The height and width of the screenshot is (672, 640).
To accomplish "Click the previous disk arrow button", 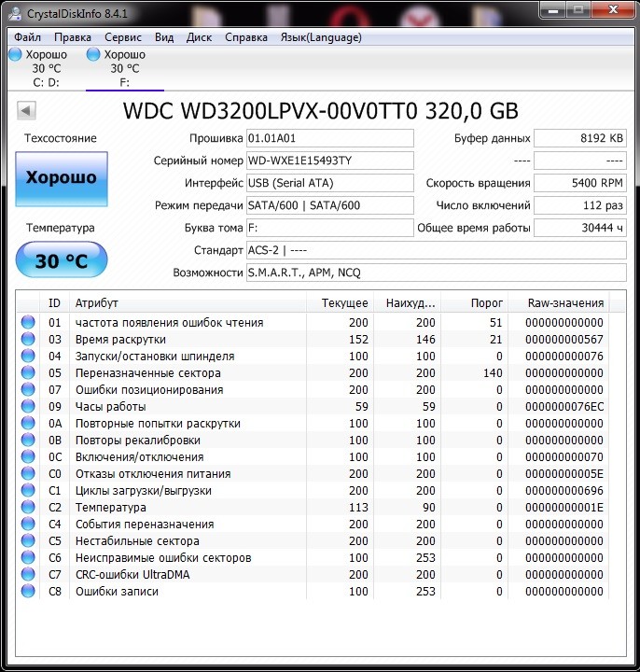I will click(x=26, y=110).
